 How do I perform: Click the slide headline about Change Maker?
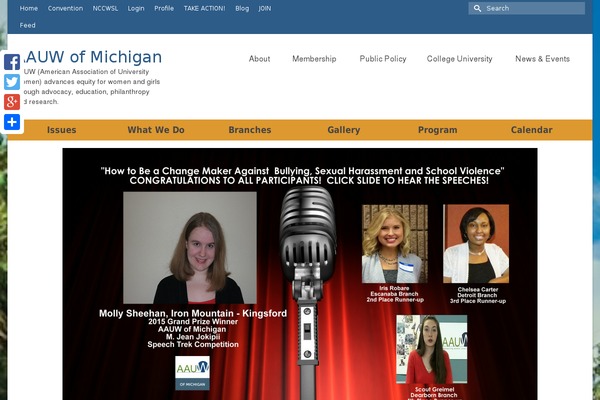pos(302,171)
